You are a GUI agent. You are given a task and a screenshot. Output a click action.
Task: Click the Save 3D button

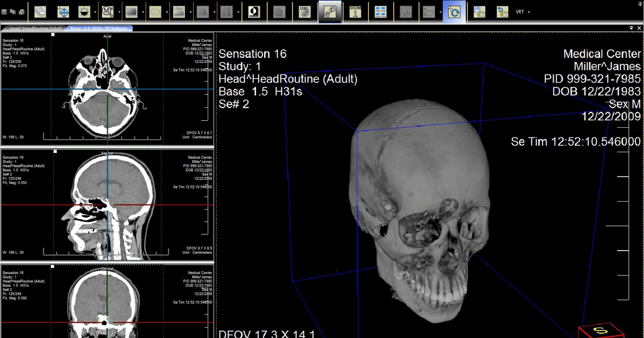tap(479, 11)
